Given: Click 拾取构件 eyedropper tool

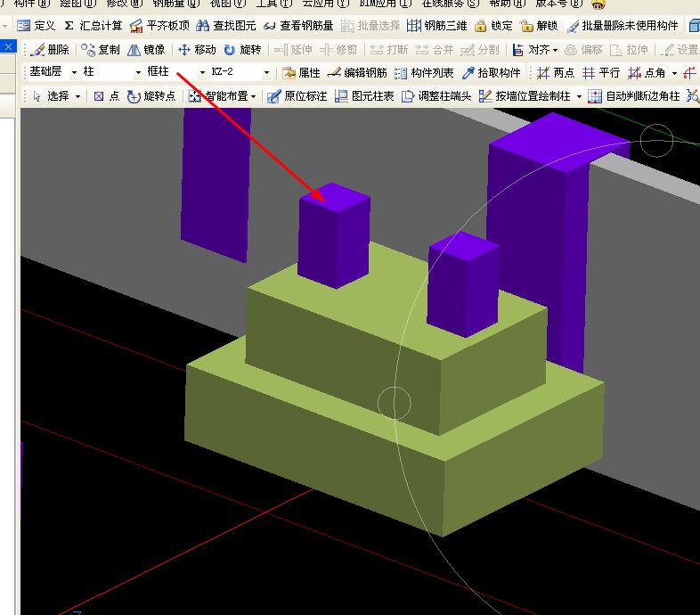Looking at the screenshot, I should (491, 73).
